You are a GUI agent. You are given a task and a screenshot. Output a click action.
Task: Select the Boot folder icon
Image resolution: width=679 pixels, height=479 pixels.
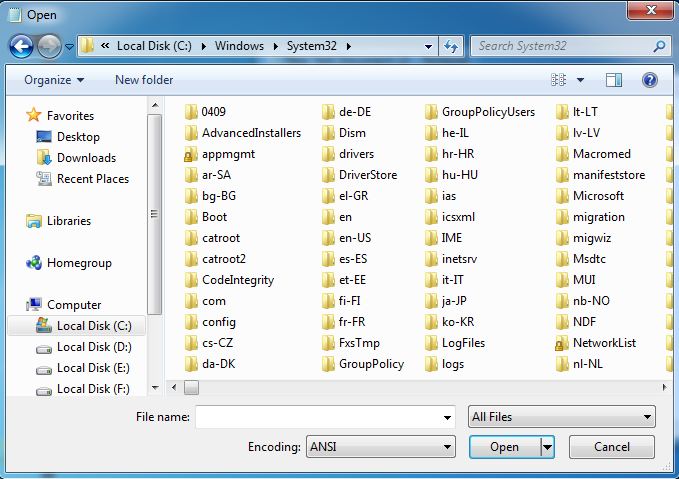(191, 217)
